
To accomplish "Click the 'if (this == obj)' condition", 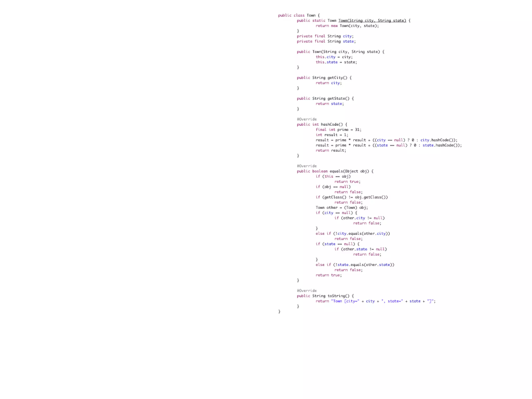I will (x=333, y=176).
